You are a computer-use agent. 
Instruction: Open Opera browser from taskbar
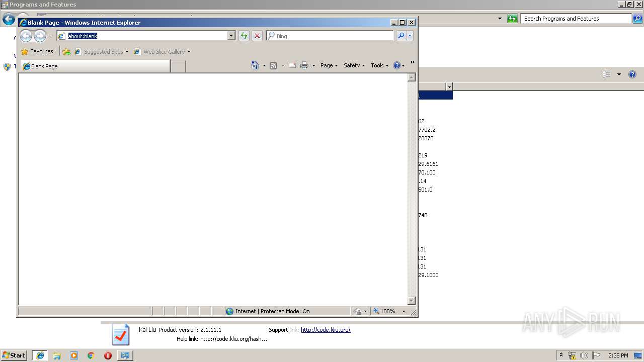(108, 355)
